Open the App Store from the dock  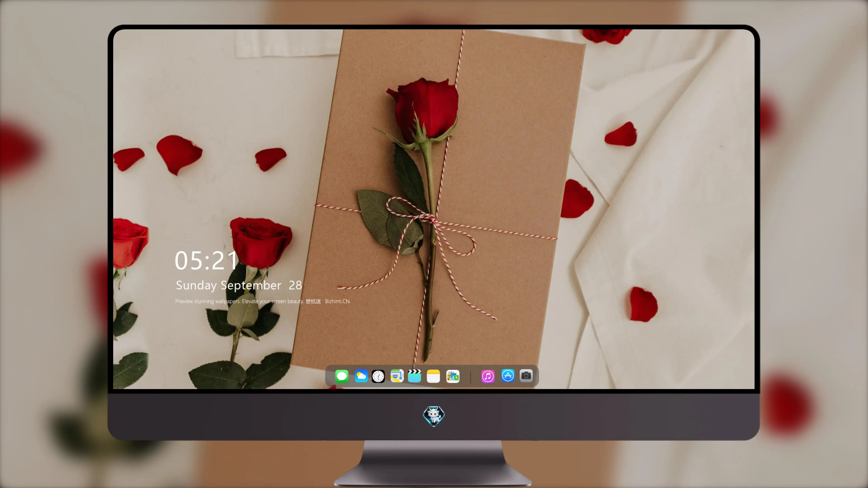[508, 375]
